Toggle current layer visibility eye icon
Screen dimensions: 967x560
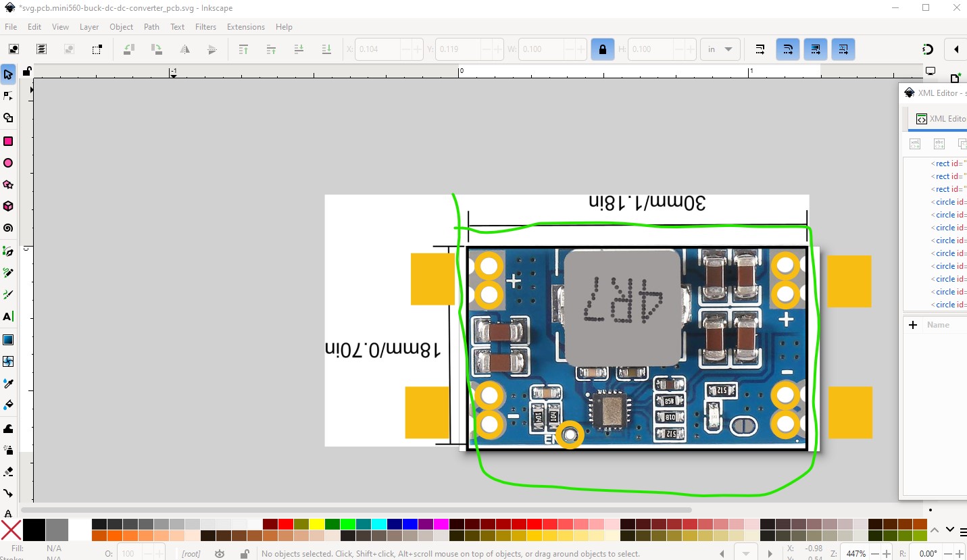[220, 554]
